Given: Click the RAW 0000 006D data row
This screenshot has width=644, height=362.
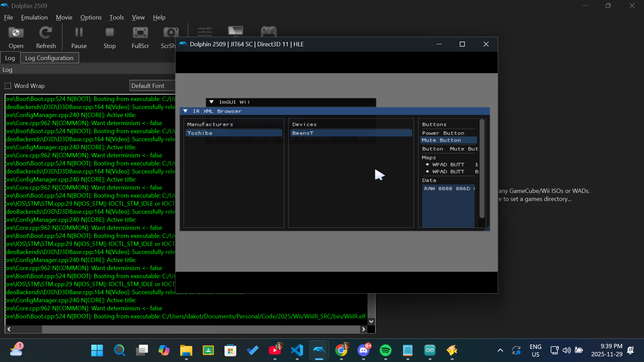Looking at the screenshot, I should pos(448,189).
